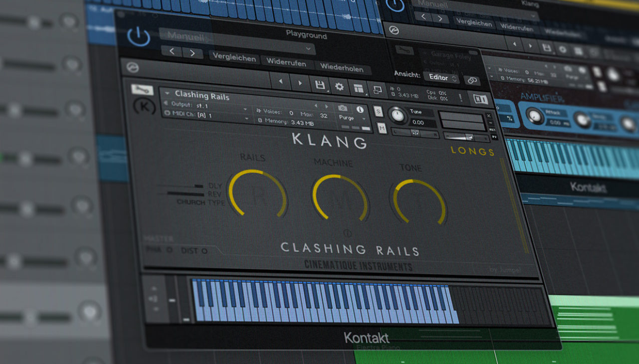Click the link chain icon beside Editor
Image resolution: width=639 pixels, height=364 pixels.
click(471, 80)
